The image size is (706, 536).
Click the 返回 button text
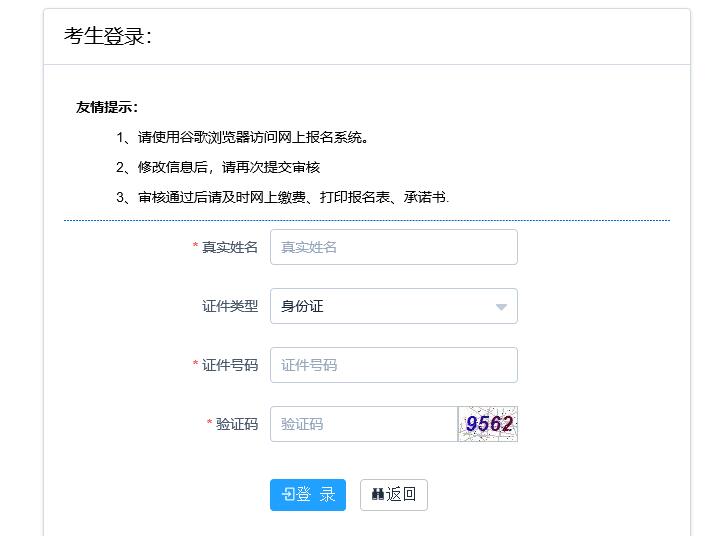tap(401, 495)
